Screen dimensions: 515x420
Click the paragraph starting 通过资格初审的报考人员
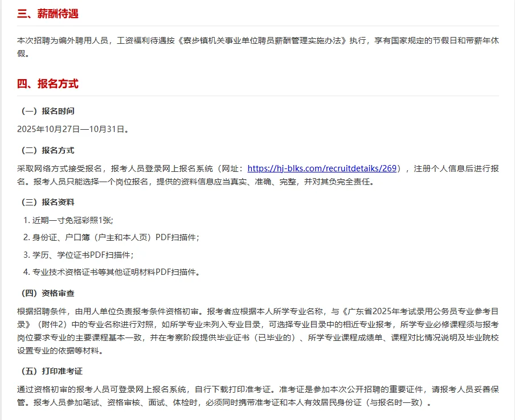258,396
